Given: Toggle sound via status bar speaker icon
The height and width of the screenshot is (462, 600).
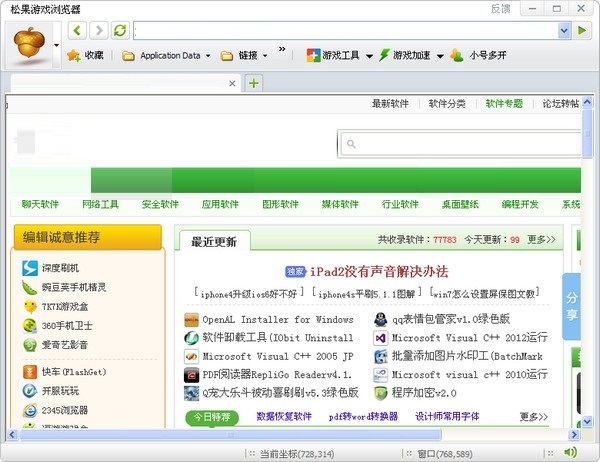Looking at the screenshot, I should [x=570, y=452].
